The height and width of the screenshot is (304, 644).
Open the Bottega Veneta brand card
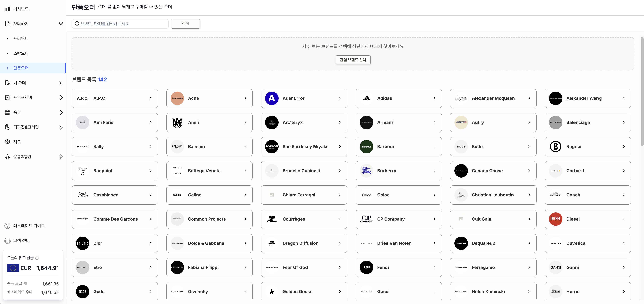tap(209, 171)
